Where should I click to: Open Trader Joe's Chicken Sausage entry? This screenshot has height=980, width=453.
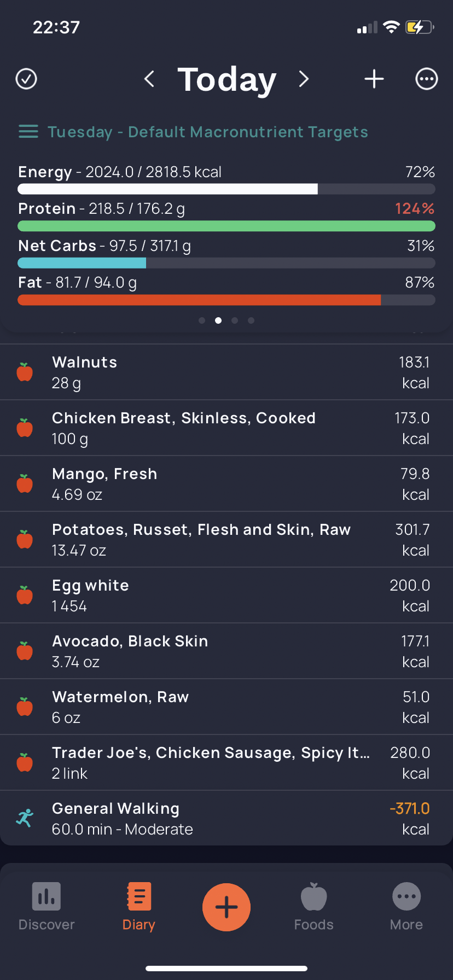point(226,763)
